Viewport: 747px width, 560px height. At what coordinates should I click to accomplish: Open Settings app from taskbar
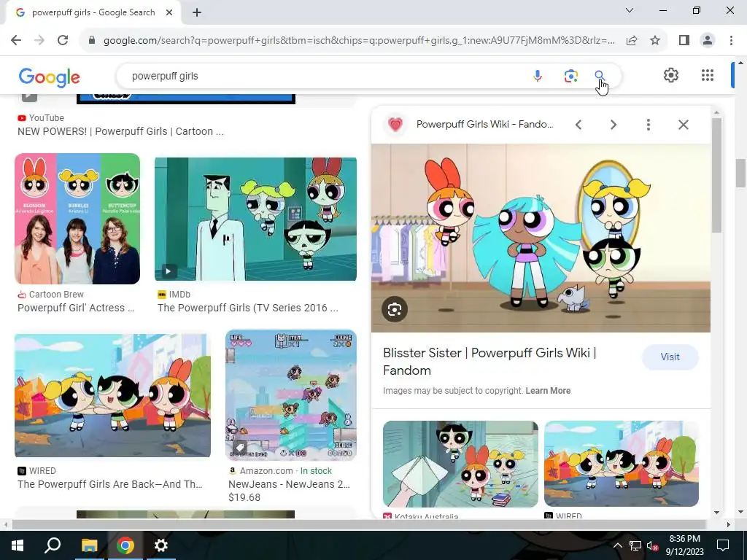(161, 545)
